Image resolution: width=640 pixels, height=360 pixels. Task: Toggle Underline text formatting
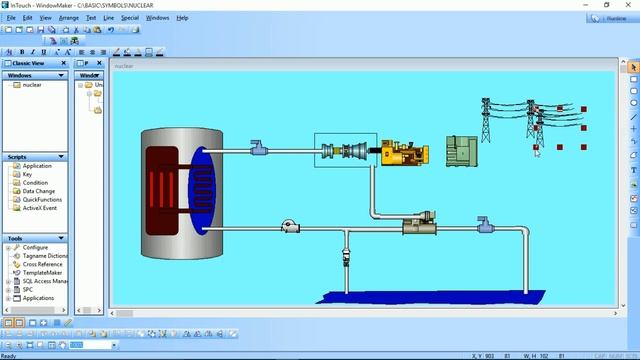pyautogui.click(x=44, y=52)
